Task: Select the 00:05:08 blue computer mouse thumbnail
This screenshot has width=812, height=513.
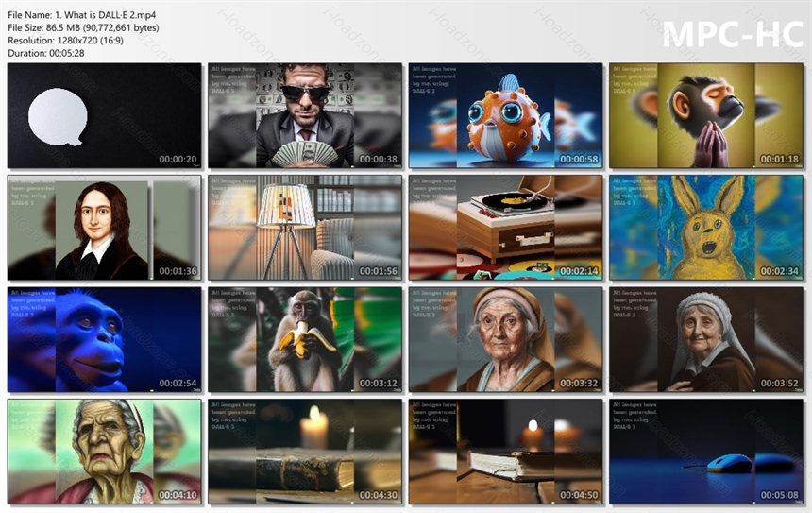Action: click(706, 452)
